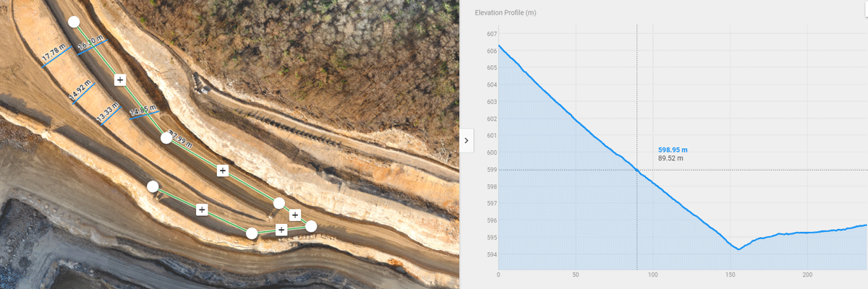Select the vertex beside the 17.99 m label

coord(166,138)
